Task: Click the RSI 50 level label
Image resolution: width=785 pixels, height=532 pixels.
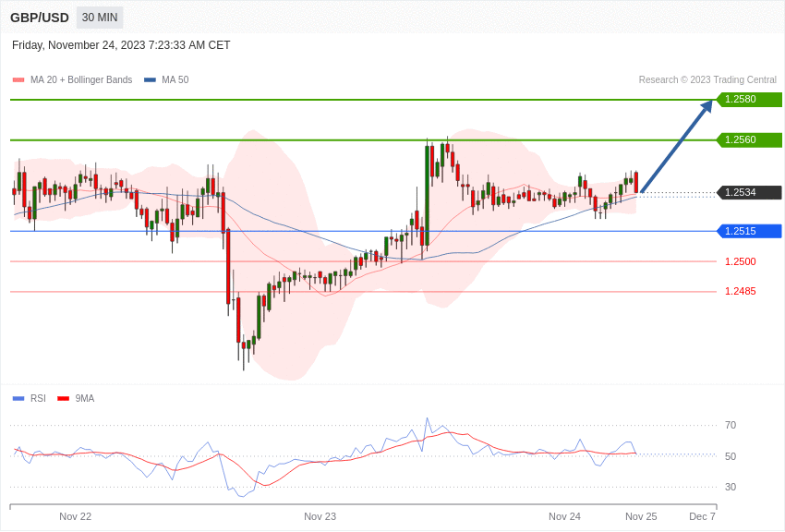Action: coord(731,456)
